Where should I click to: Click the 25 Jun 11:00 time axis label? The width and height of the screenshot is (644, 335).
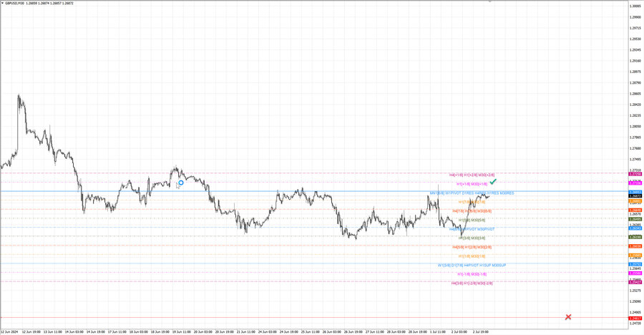(310, 331)
